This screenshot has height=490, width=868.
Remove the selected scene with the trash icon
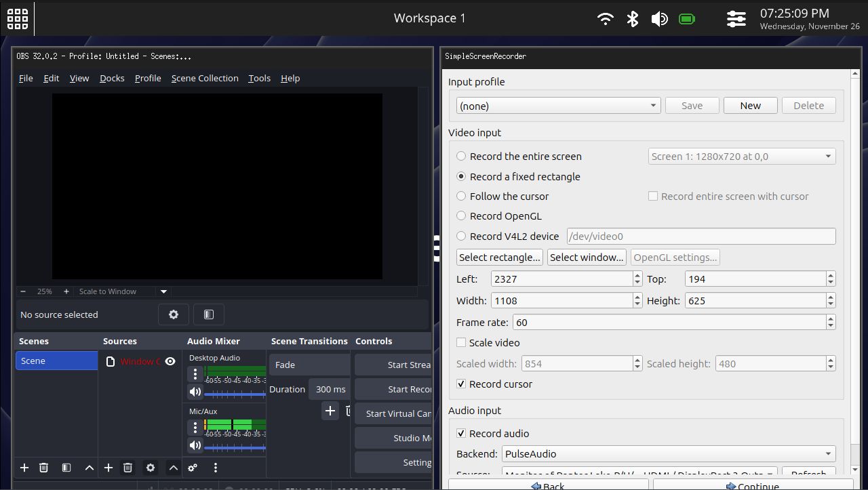click(x=43, y=468)
